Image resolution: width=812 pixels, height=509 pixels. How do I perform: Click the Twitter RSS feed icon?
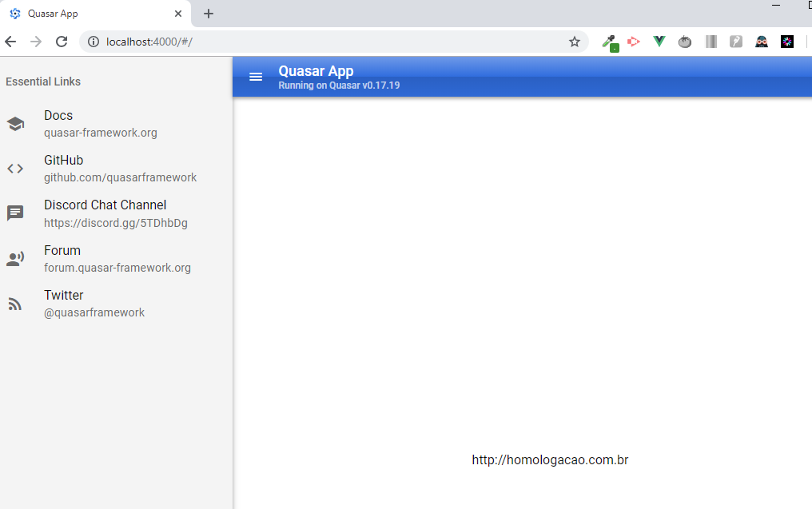pyautogui.click(x=15, y=304)
